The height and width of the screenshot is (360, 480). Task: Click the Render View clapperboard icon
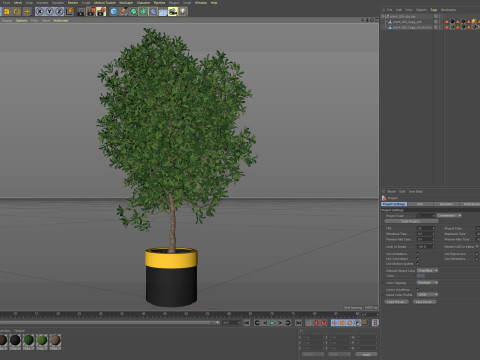point(81,12)
